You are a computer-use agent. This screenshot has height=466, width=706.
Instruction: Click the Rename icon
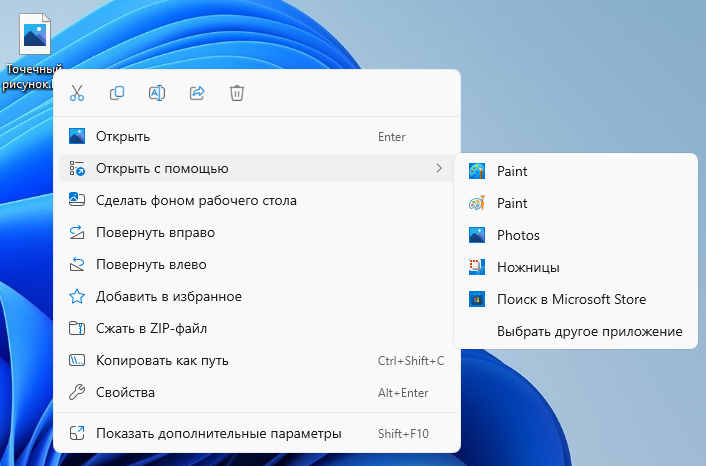(157, 93)
